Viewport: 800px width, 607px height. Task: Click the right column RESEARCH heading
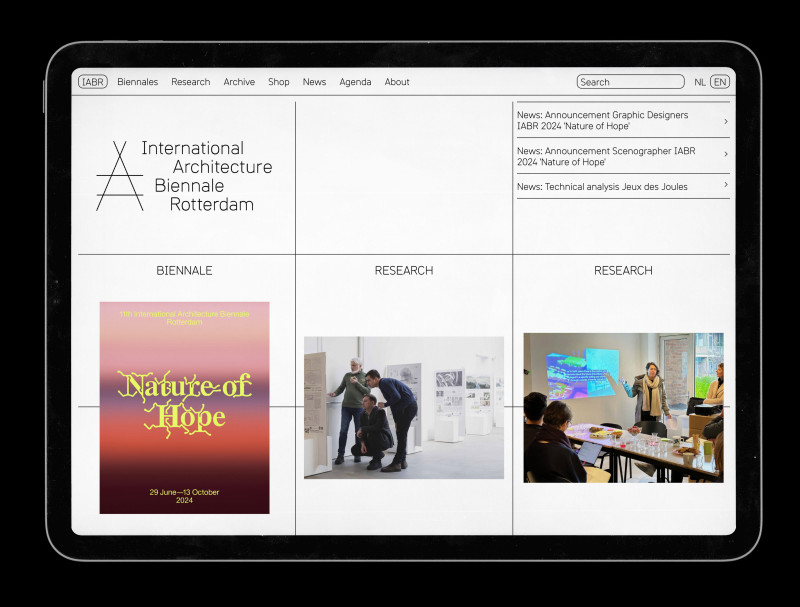(x=623, y=270)
